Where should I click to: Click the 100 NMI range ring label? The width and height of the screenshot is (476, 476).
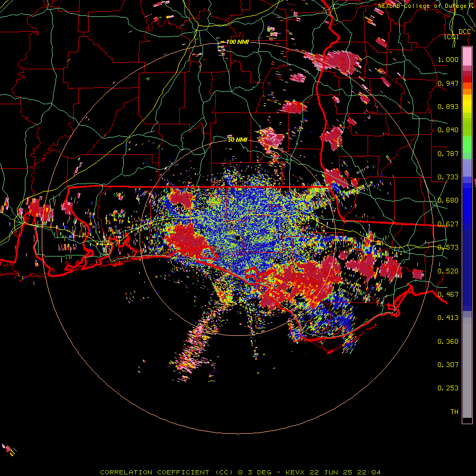click(237, 42)
